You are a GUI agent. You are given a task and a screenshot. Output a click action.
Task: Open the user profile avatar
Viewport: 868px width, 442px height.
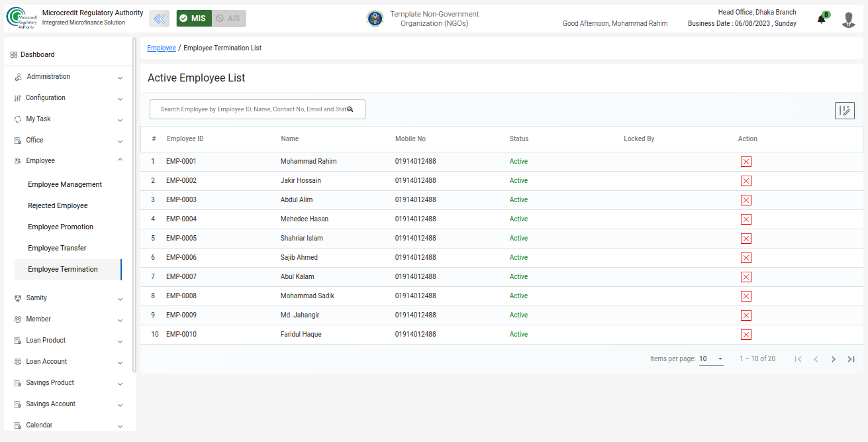[x=849, y=20]
